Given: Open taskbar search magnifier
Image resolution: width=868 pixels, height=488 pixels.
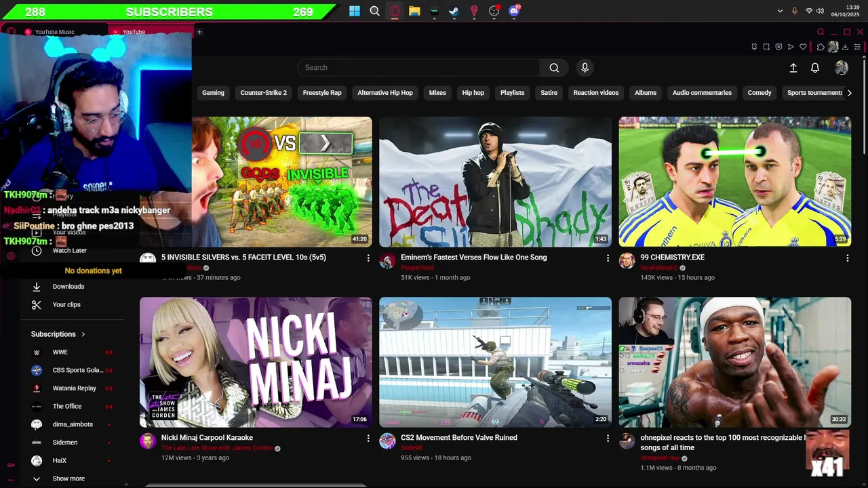Looking at the screenshot, I should 375,11.
